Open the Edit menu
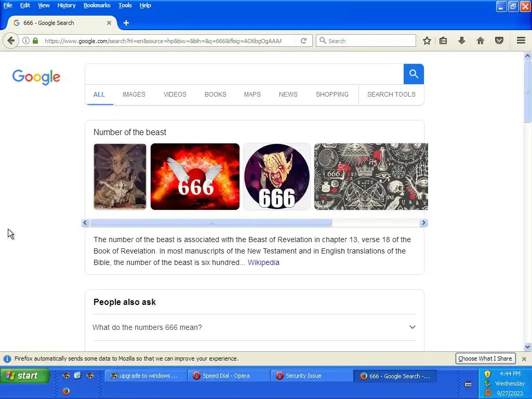The width and height of the screenshot is (532, 399). pos(25,5)
